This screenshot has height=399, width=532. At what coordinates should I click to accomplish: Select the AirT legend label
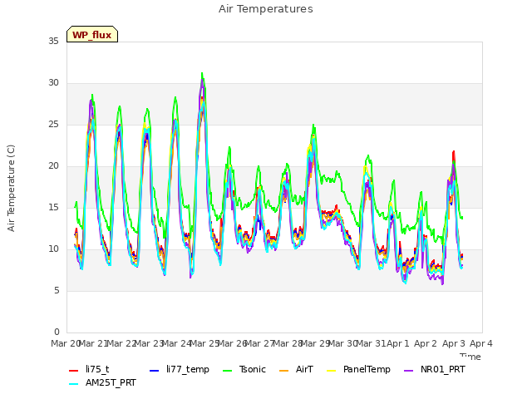(x=304, y=369)
